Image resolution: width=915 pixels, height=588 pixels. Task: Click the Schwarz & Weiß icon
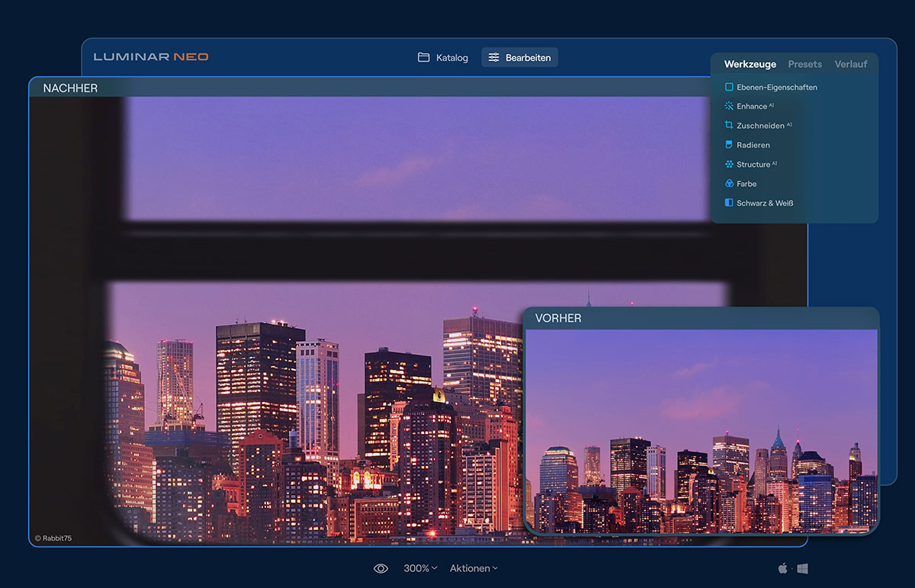pyautogui.click(x=729, y=203)
